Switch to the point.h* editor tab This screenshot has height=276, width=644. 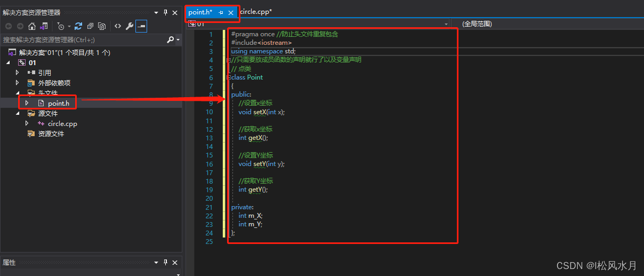tap(200, 12)
